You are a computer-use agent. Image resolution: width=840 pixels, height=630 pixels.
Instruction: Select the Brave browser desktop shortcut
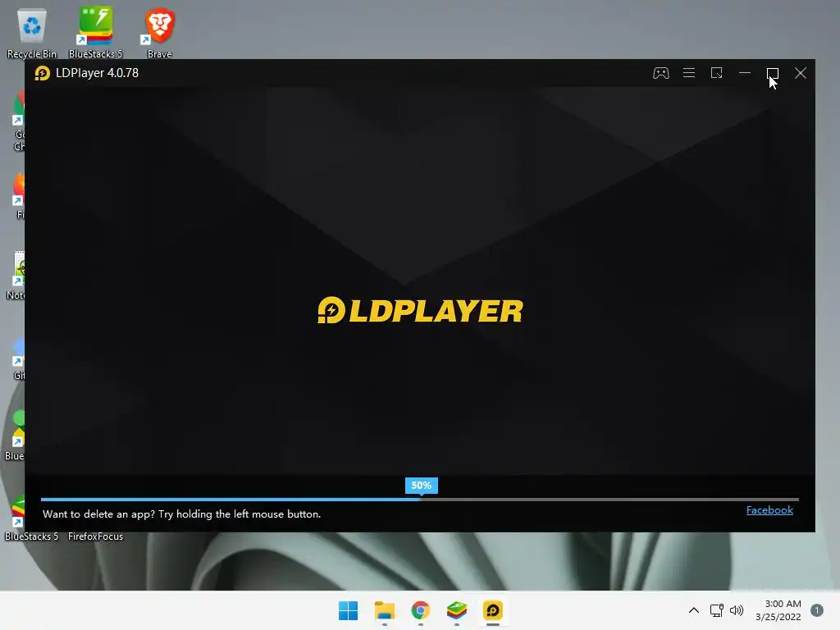click(x=160, y=33)
